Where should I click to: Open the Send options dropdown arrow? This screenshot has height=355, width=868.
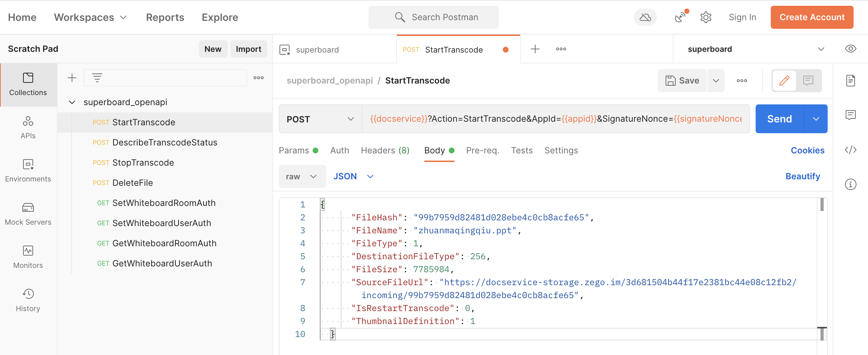pos(816,119)
